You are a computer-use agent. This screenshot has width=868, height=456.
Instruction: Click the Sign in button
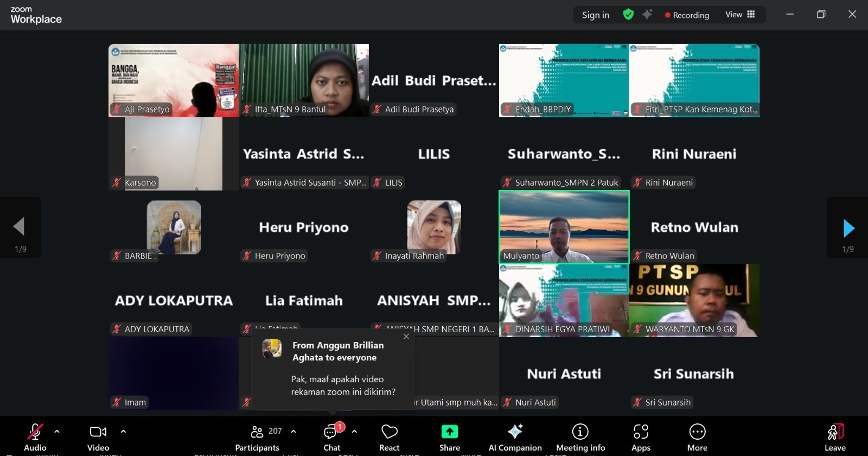click(596, 15)
